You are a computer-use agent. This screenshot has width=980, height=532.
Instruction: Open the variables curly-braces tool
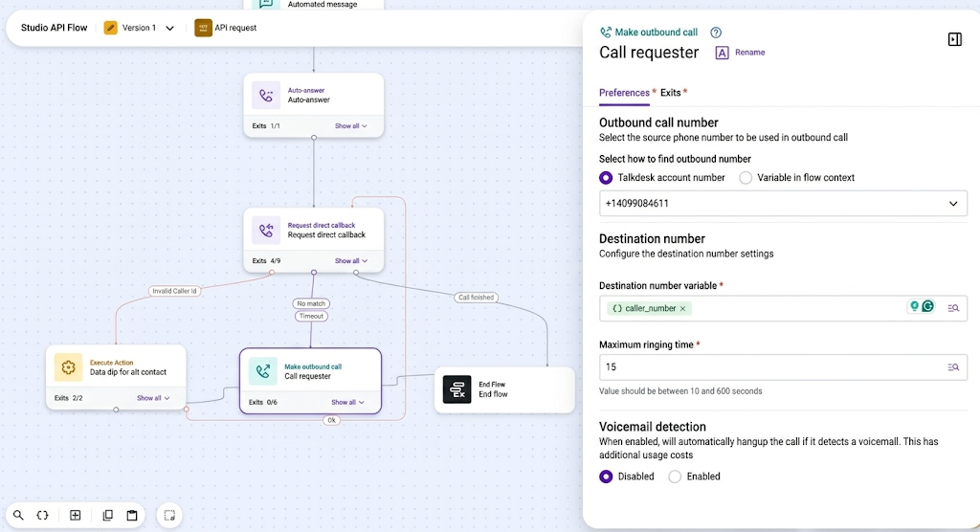click(42, 515)
